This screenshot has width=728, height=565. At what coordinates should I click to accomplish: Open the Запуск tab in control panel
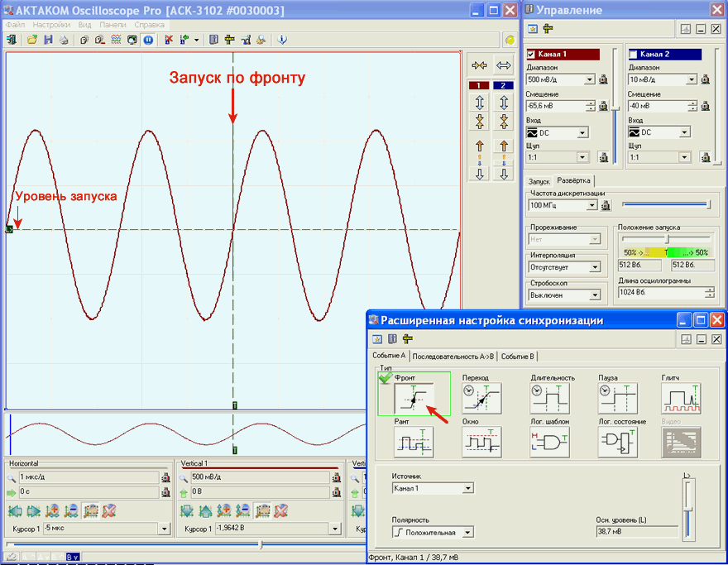539,180
